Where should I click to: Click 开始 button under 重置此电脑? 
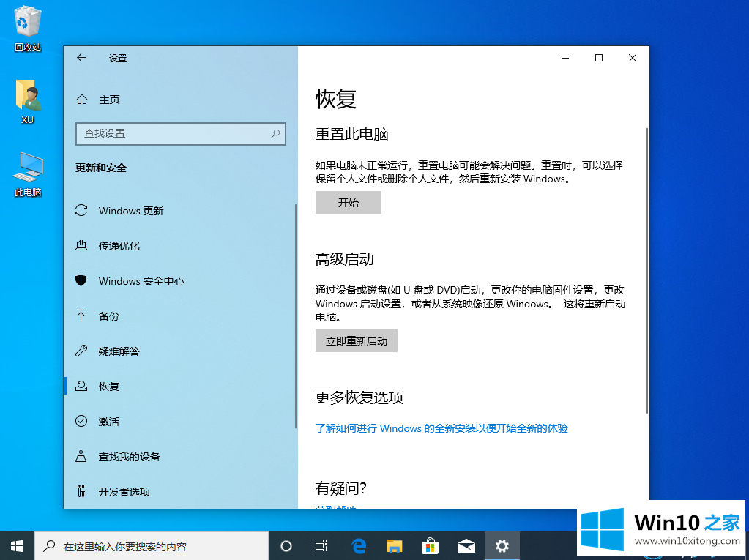[349, 203]
